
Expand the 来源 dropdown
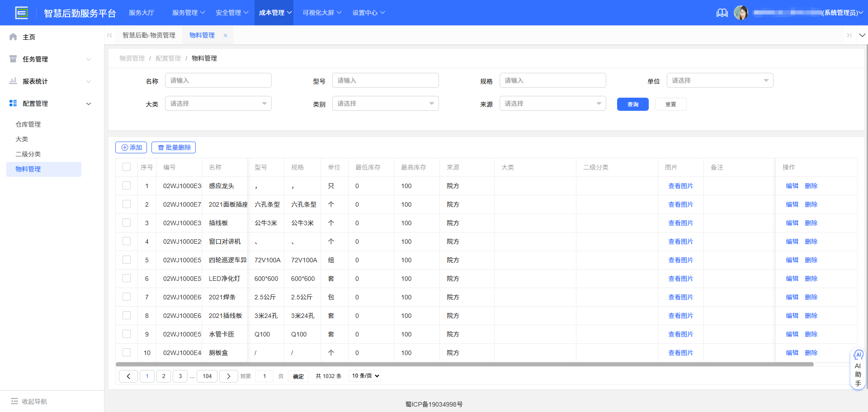click(x=552, y=103)
